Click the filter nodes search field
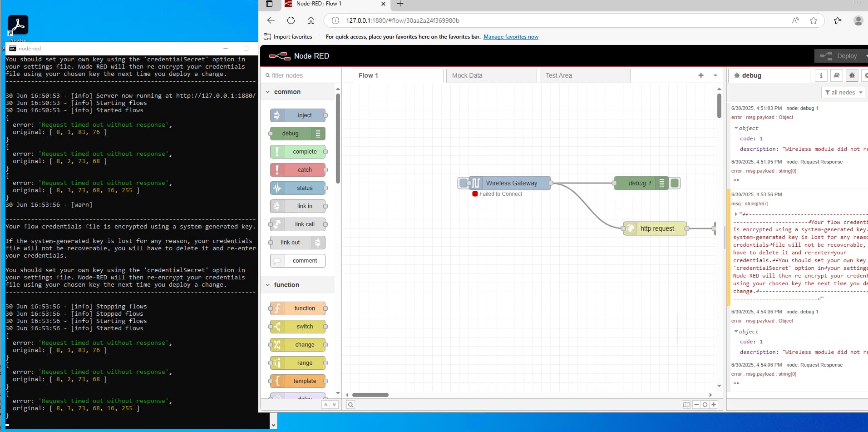Viewport: 868px width, 432px height. [x=301, y=75]
